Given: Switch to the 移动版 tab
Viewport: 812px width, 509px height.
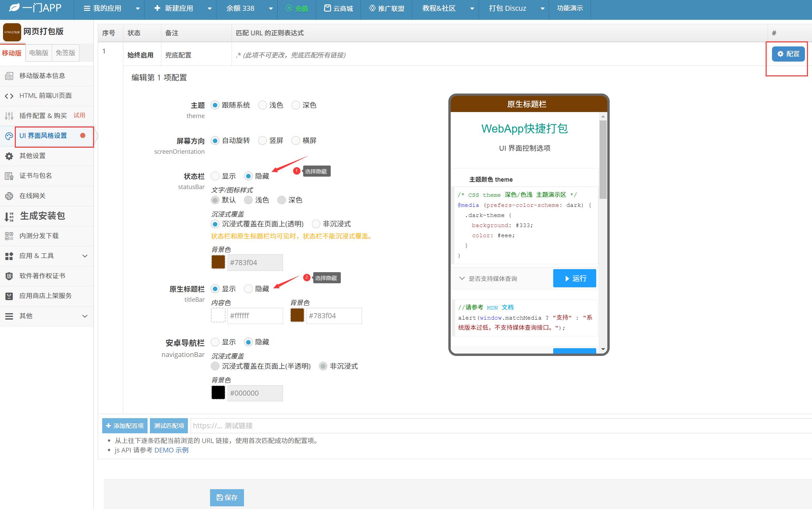Looking at the screenshot, I should pos(12,53).
